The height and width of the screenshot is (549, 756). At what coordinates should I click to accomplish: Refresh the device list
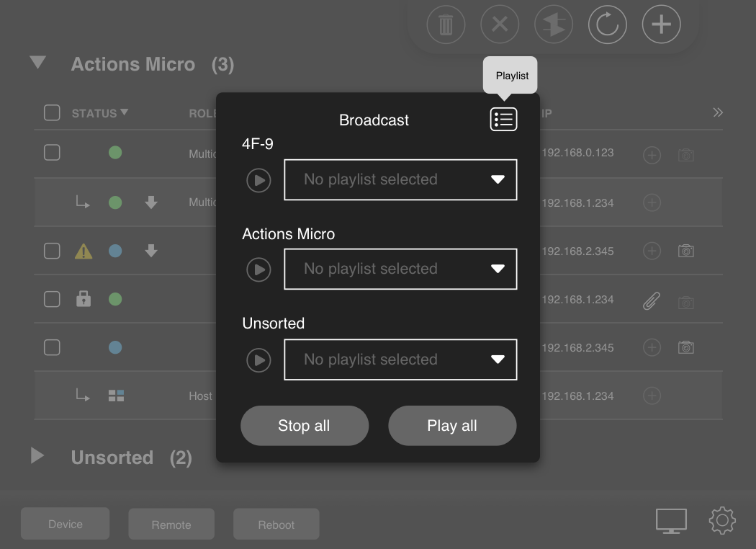click(x=607, y=24)
